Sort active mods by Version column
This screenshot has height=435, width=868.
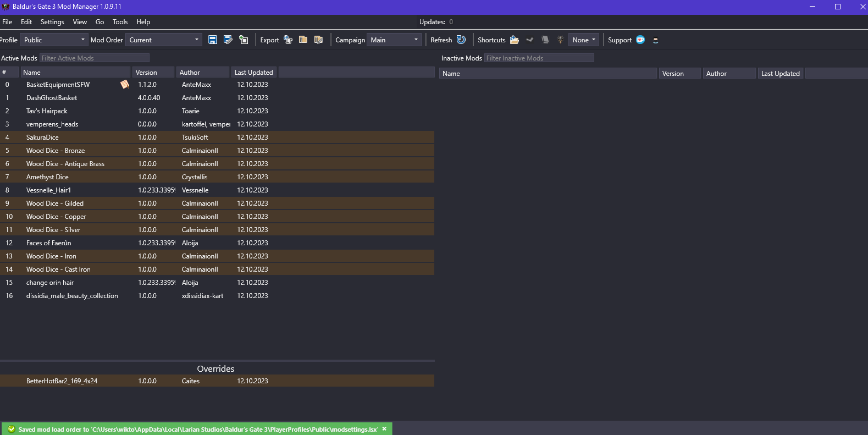(153, 72)
